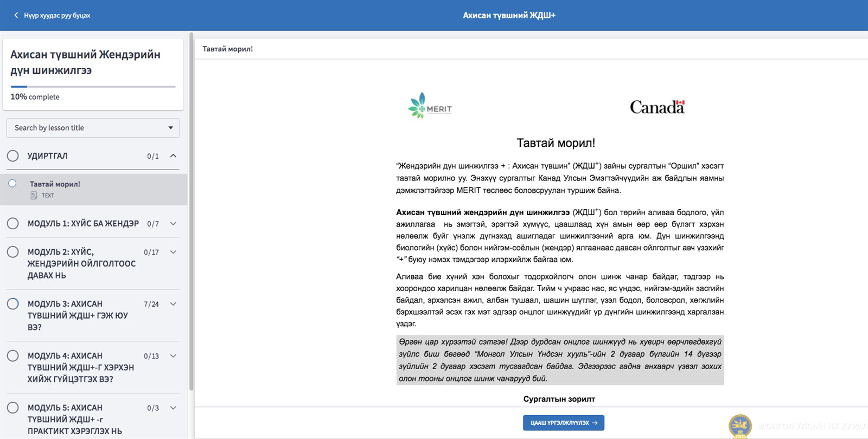Viewport: 868px width, 439px height.
Task: Go back via Нүүр хуудас руу буцах
Action: coord(57,16)
